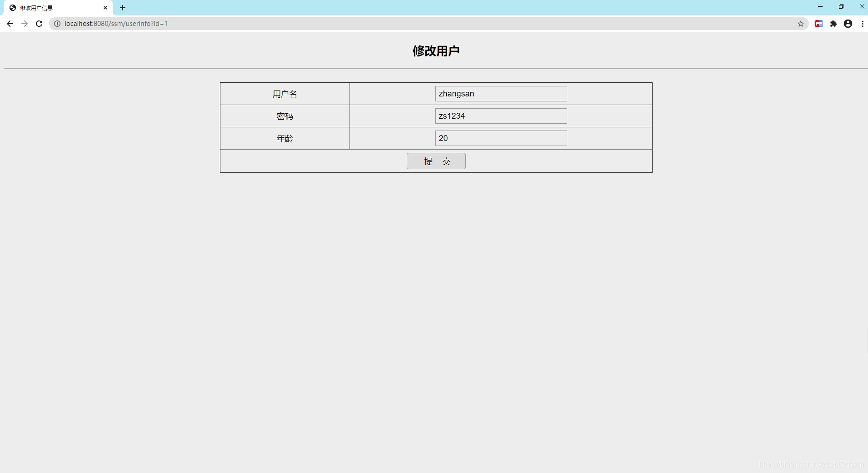Click the 密码 label cell

pos(285,116)
